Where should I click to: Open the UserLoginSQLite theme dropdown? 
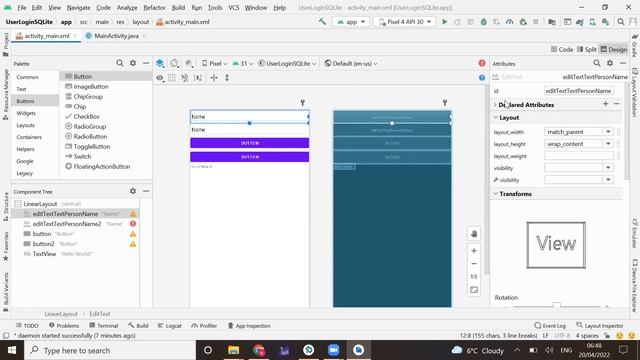point(287,63)
